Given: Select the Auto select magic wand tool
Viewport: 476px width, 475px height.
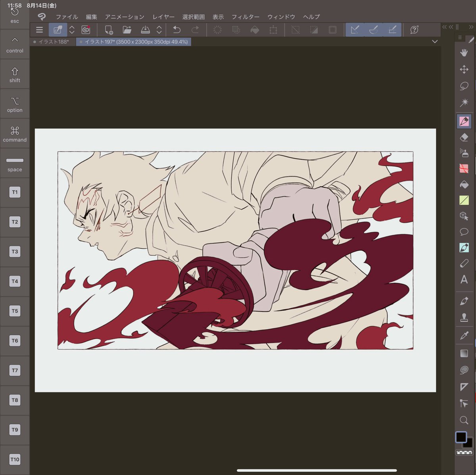Looking at the screenshot, I should pyautogui.click(x=464, y=103).
